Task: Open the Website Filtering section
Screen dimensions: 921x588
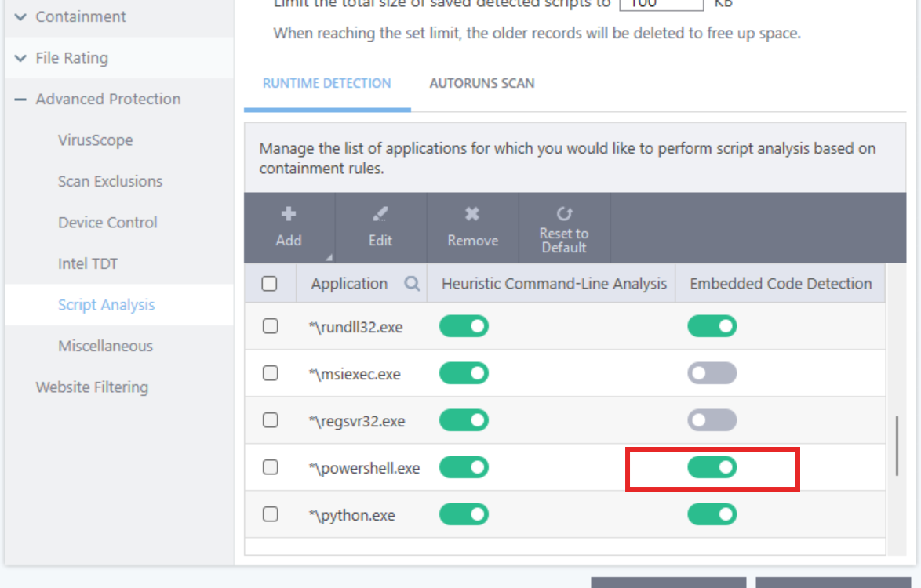Action: point(91,387)
